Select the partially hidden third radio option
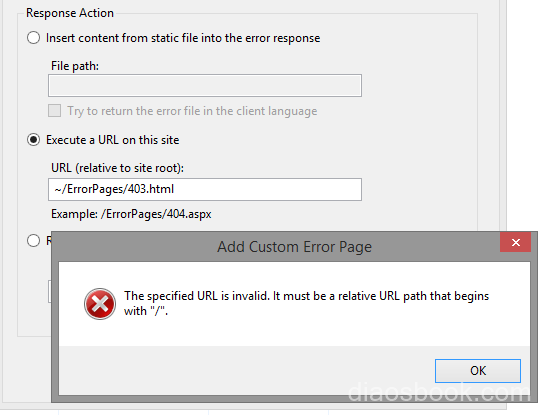This screenshot has width=542, height=415. pos(34,240)
